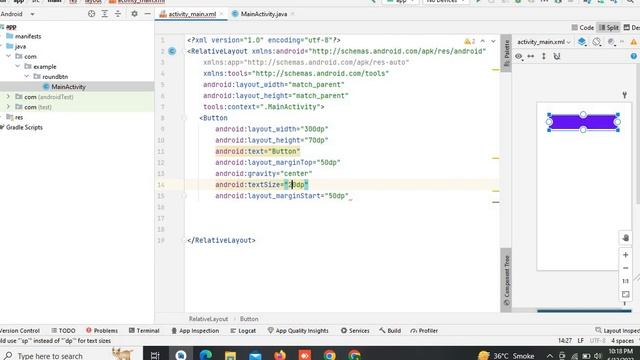Click the horizontal expand arrows icon
Screen dimensions: 640x360
coord(531,56)
